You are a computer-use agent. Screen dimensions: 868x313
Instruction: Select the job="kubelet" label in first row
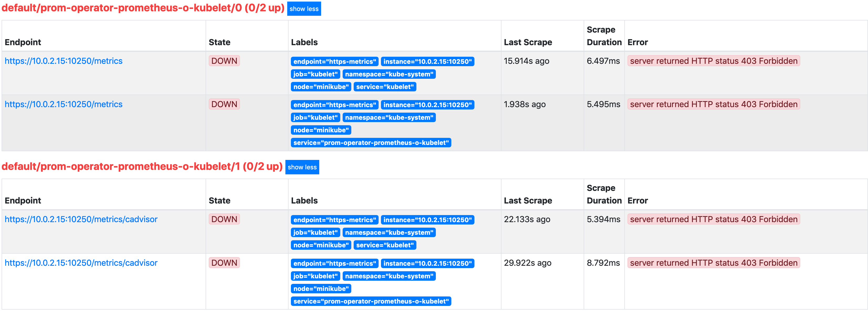(315, 74)
